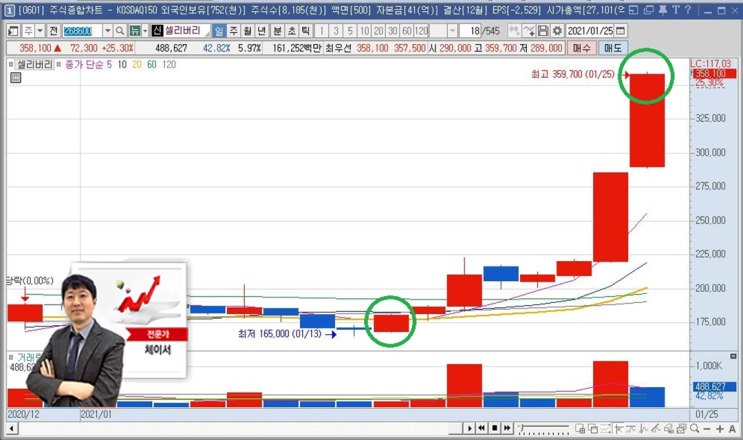743x440 pixels.
Task: Switch to 일 daily chart period
Action: click(219, 31)
